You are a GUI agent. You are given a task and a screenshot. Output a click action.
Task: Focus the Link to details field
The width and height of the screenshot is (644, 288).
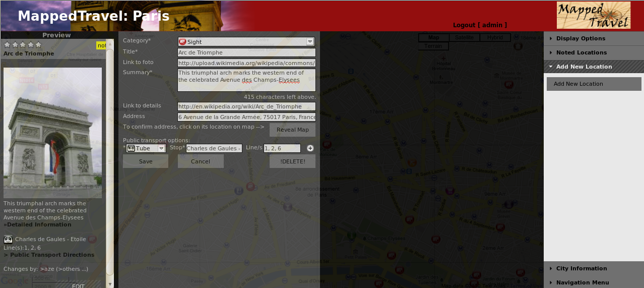[246, 106]
